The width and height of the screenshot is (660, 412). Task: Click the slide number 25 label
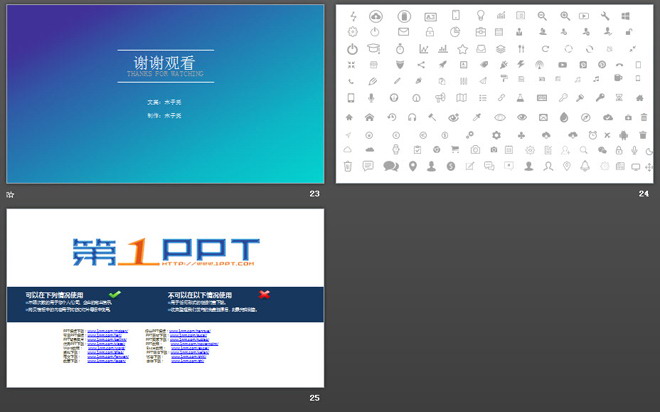point(314,398)
